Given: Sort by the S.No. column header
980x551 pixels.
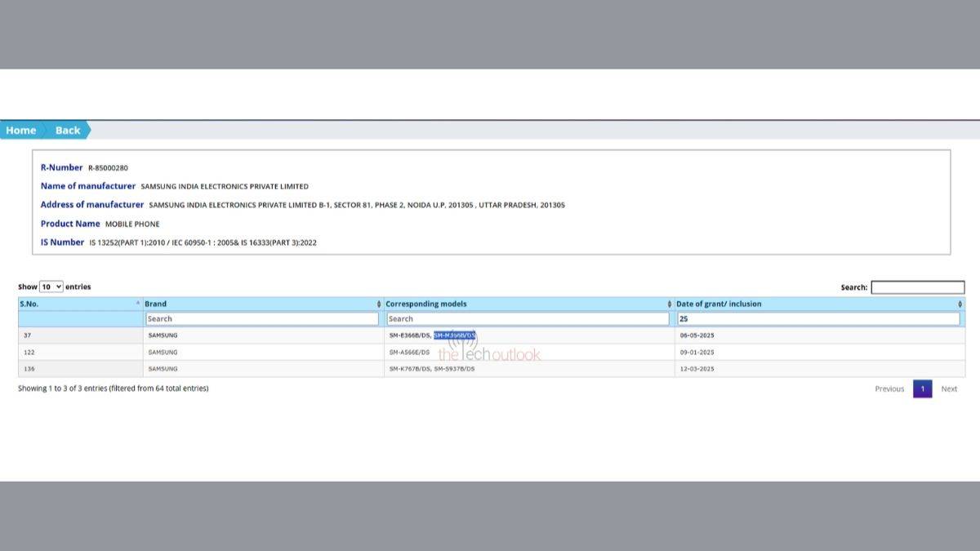Looking at the screenshot, I should (x=80, y=304).
